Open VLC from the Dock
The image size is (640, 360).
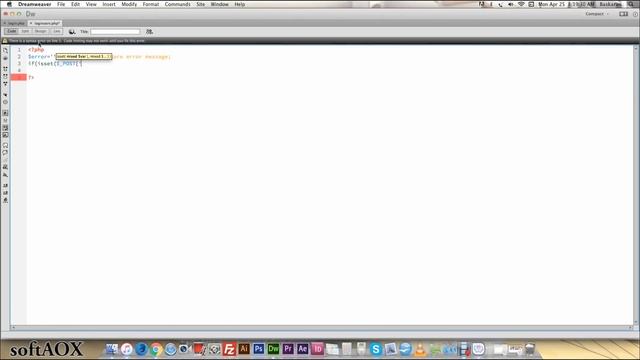[x=420, y=349]
